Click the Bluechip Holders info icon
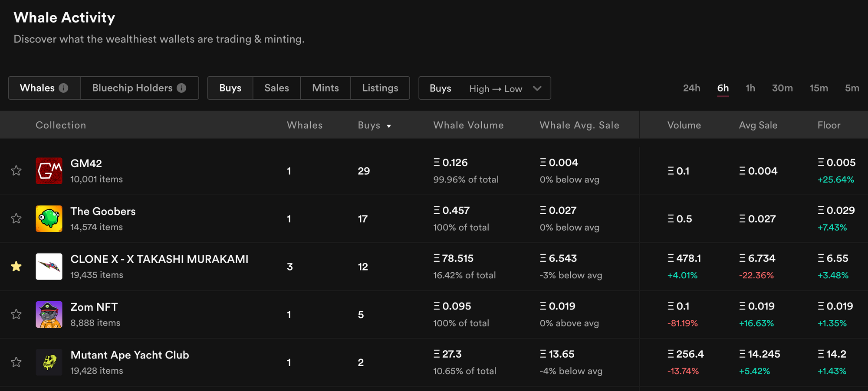Screen dimensions: 868x391 [x=181, y=88]
